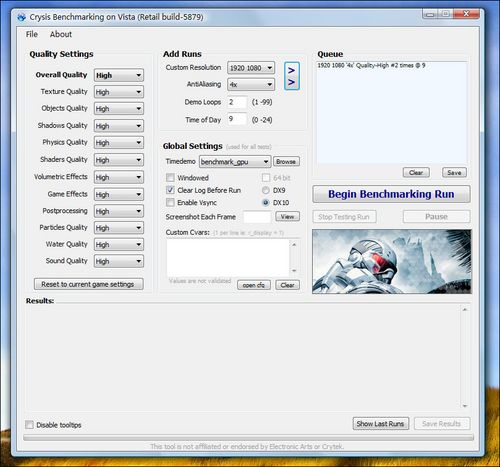The image size is (500, 467).
Task: Click the Stop Testing Run button
Action: [x=344, y=217]
